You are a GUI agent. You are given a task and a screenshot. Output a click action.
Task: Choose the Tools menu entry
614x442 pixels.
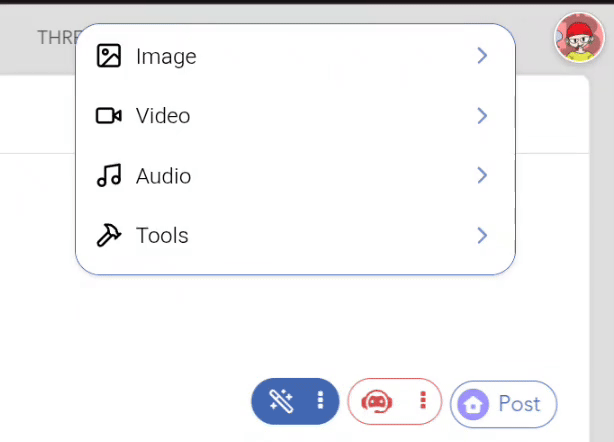(295, 235)
